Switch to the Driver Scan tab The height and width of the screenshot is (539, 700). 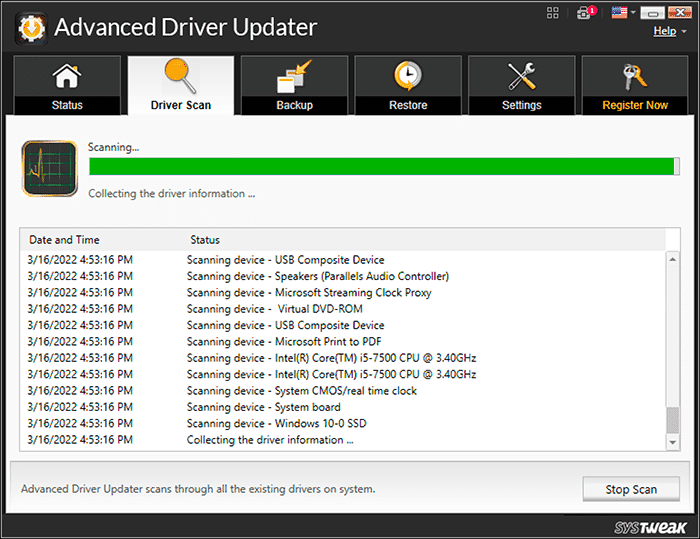tap(181, 86)
